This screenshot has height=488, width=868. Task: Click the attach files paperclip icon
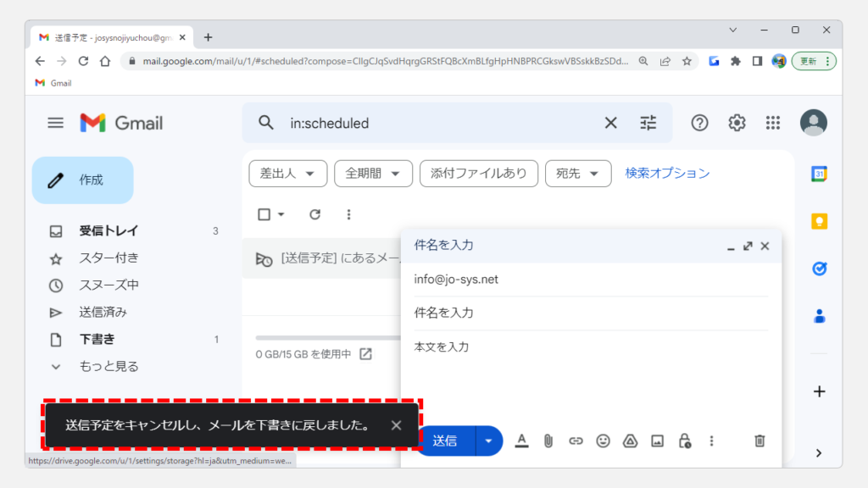548,441
